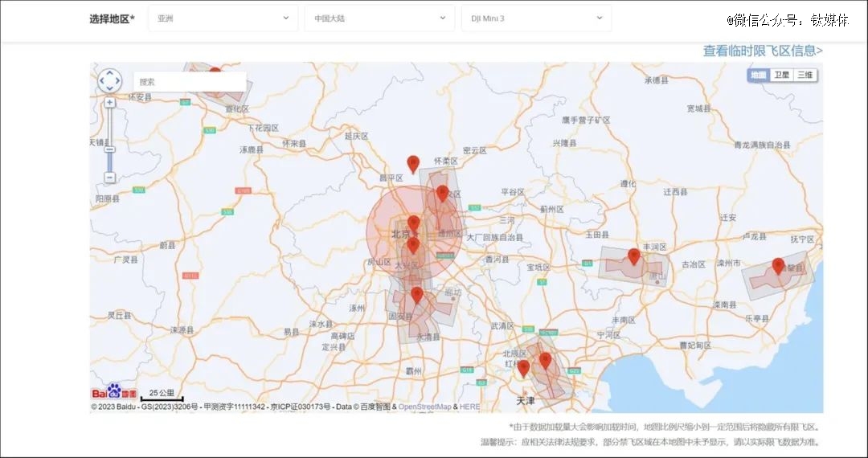Open the 亚洲 region dropdown
The width and height of the screenshot is (868, 458).
(223, 18)
